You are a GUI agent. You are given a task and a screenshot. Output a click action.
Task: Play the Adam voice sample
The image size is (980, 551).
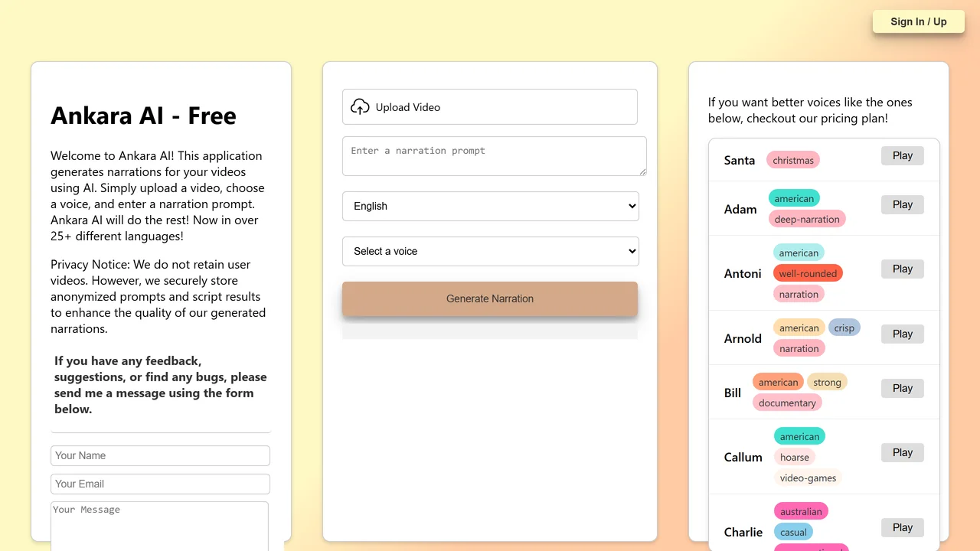(x=903, y=205)
